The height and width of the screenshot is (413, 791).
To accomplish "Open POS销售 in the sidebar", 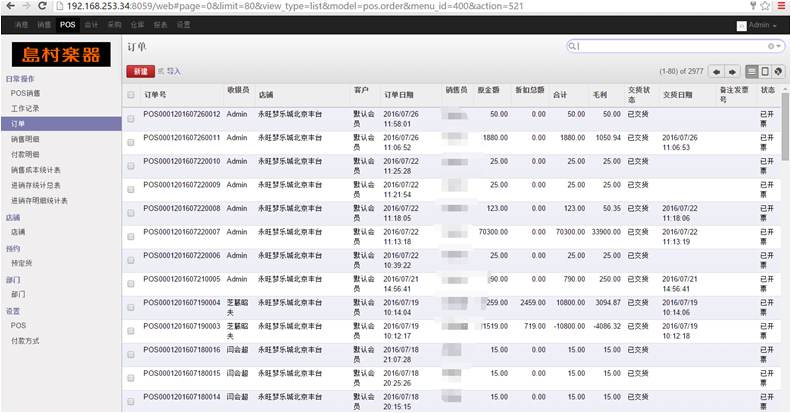I will click(x=25, y=93).
